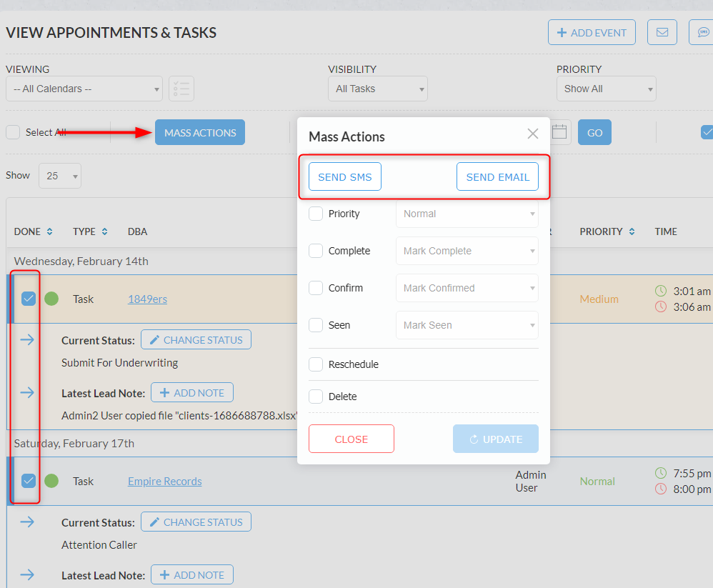
Task: Close Mass Actions with the X icon
Action: click(532, 134)
